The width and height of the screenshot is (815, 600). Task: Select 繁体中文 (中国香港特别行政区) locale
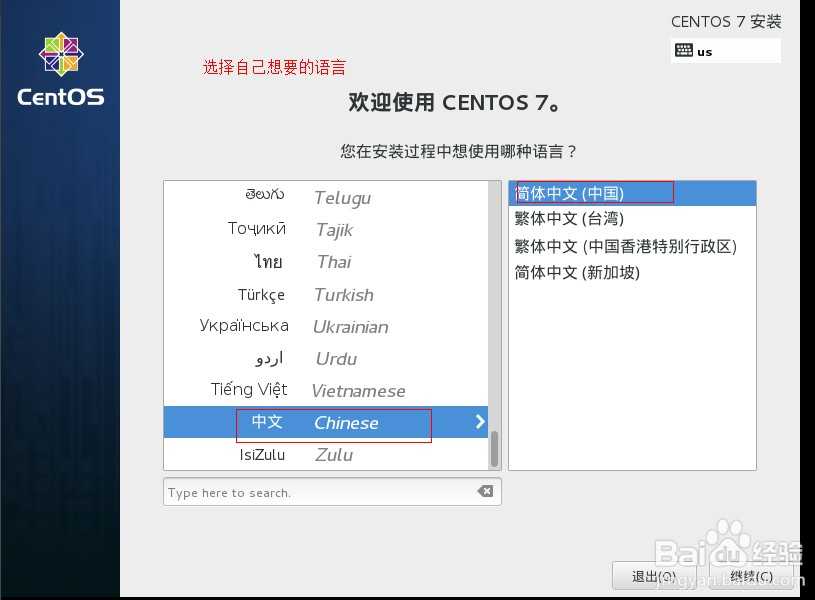[632, 246]
